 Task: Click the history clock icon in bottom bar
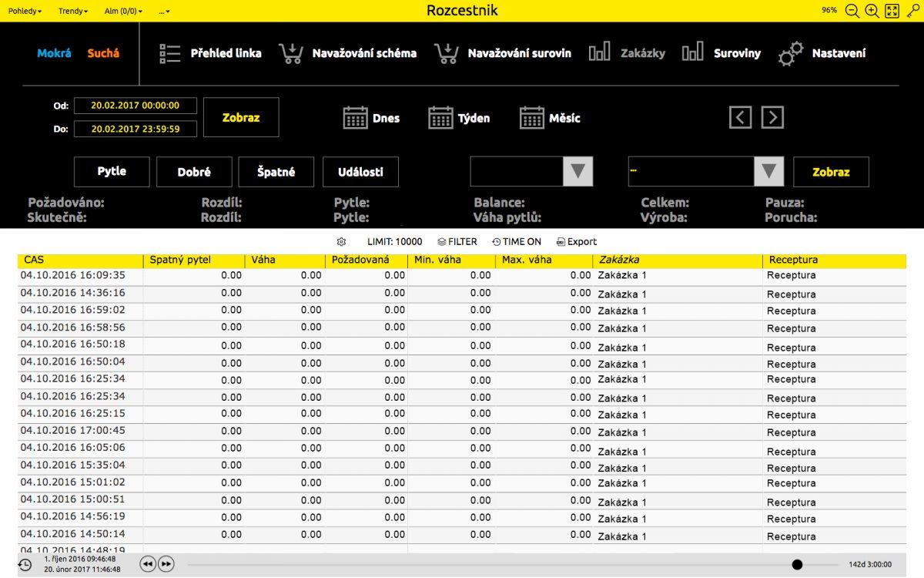[25, 565]
